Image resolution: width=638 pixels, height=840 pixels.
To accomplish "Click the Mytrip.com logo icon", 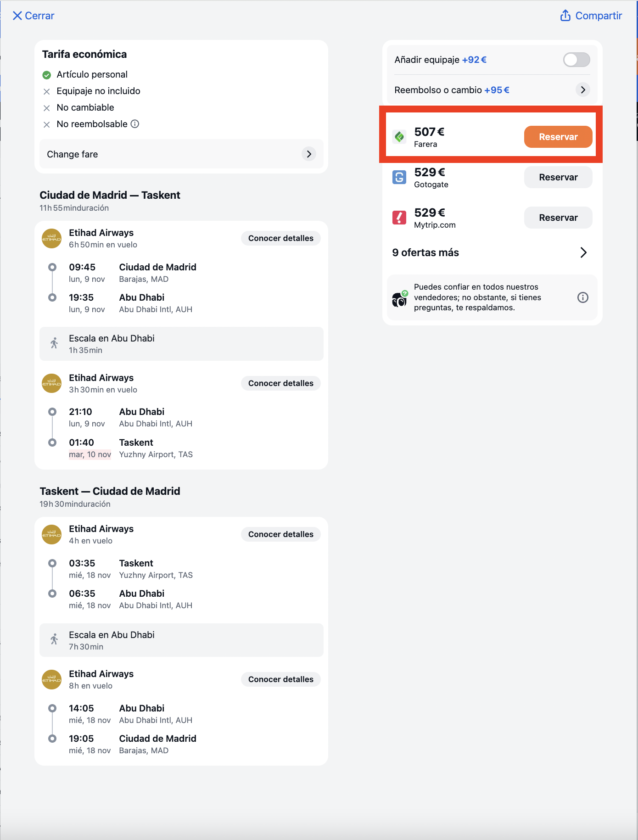I will click(399, 218).
